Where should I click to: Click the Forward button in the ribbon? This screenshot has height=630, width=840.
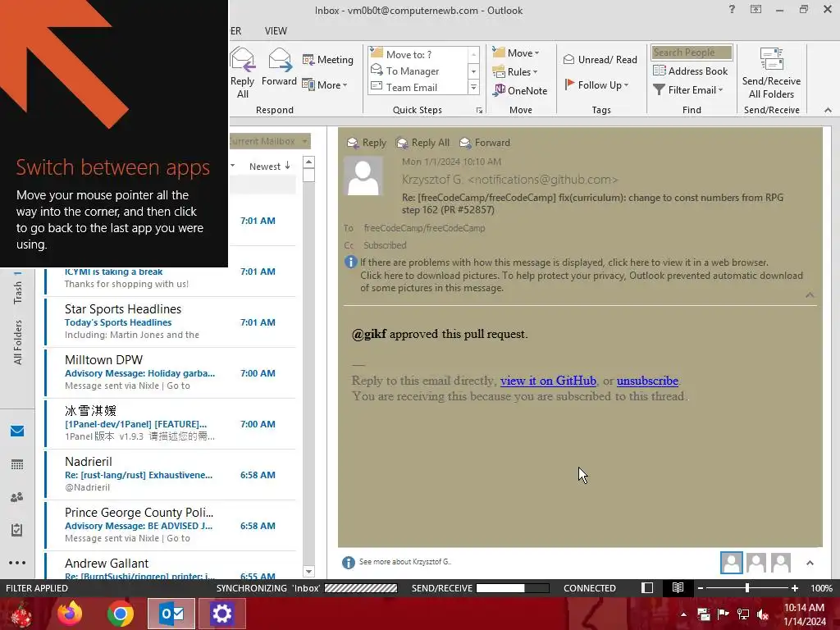(279, 67)
